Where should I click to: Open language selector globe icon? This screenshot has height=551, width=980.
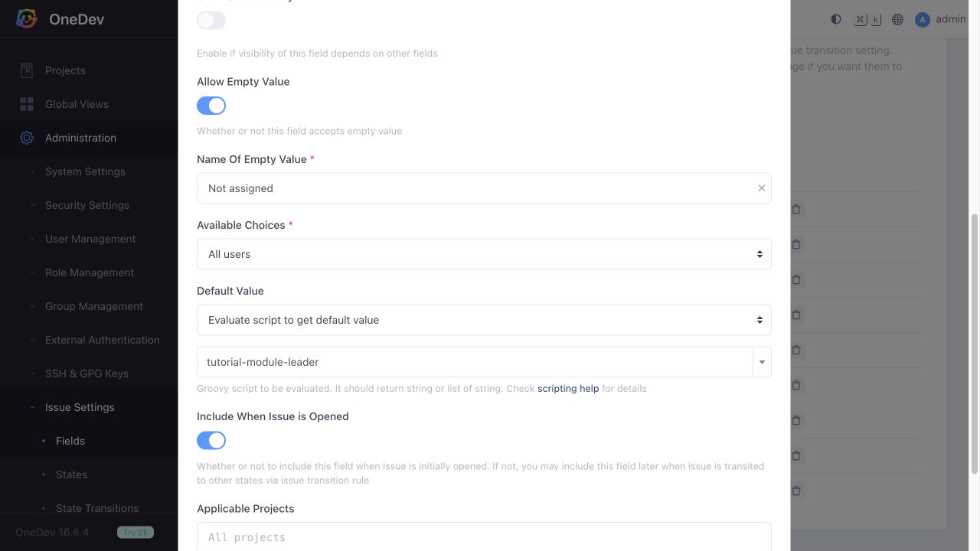897,19
